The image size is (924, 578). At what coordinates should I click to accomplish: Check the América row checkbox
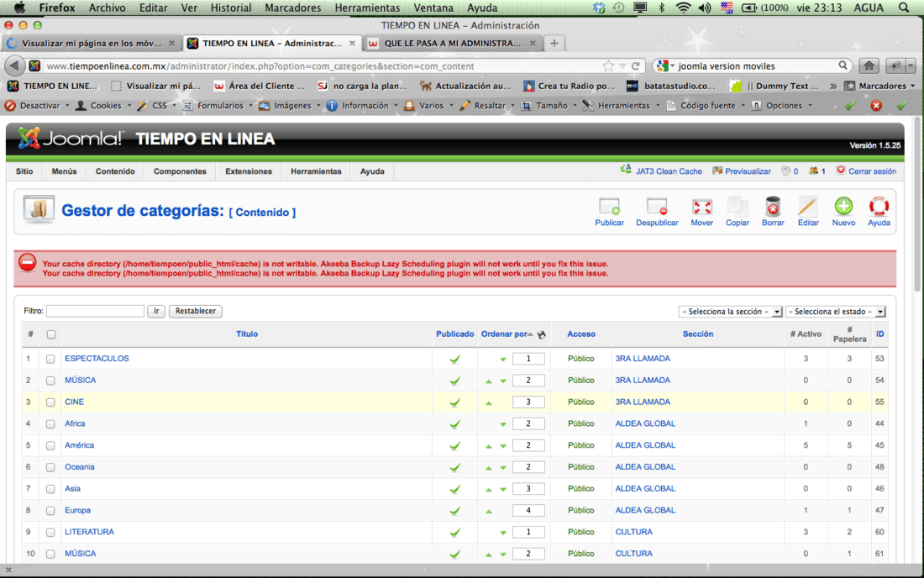[x=50, y=446]
